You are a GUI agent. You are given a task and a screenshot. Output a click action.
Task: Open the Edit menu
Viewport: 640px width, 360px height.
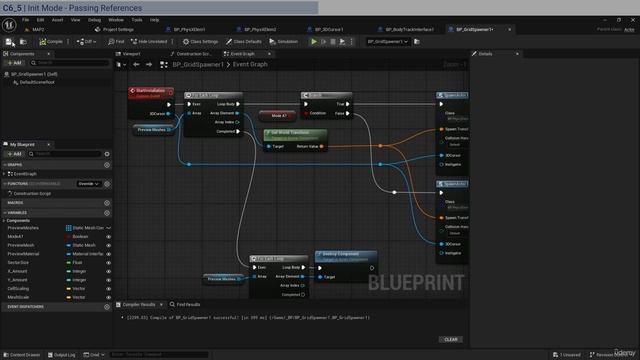pyautogui.click(x=40, y=20)
